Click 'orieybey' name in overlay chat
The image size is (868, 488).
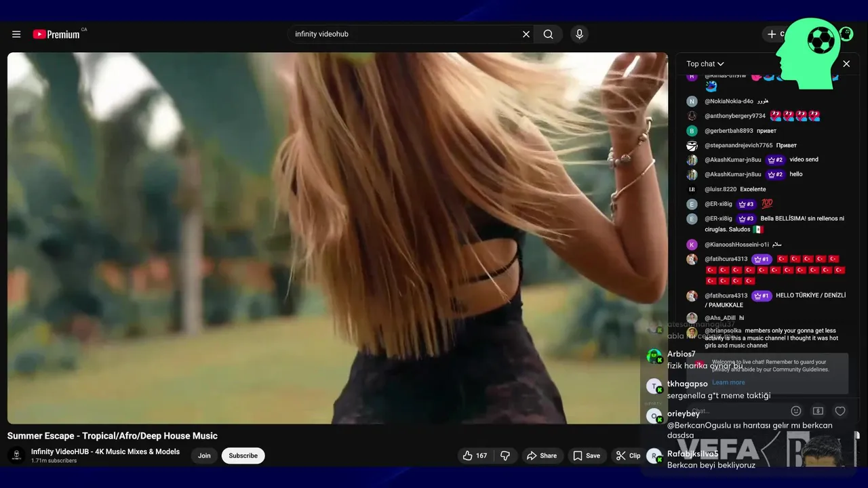tap(684, 413)
